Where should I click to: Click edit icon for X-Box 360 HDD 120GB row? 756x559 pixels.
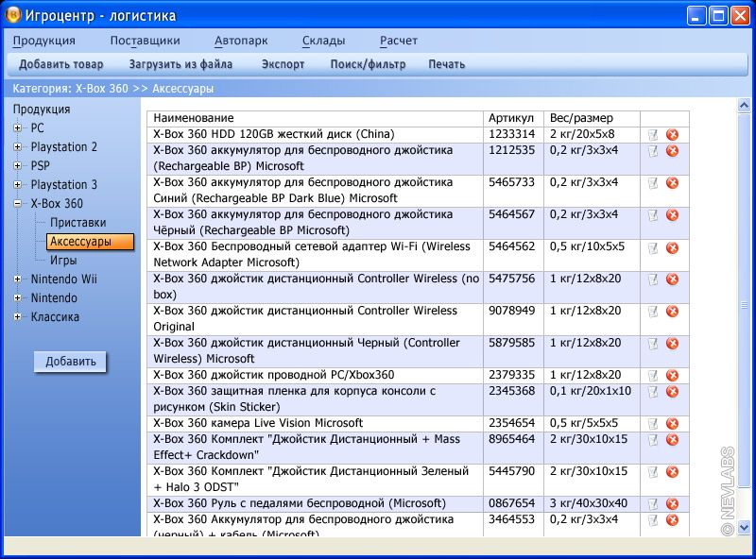click(x=653, y=135)
